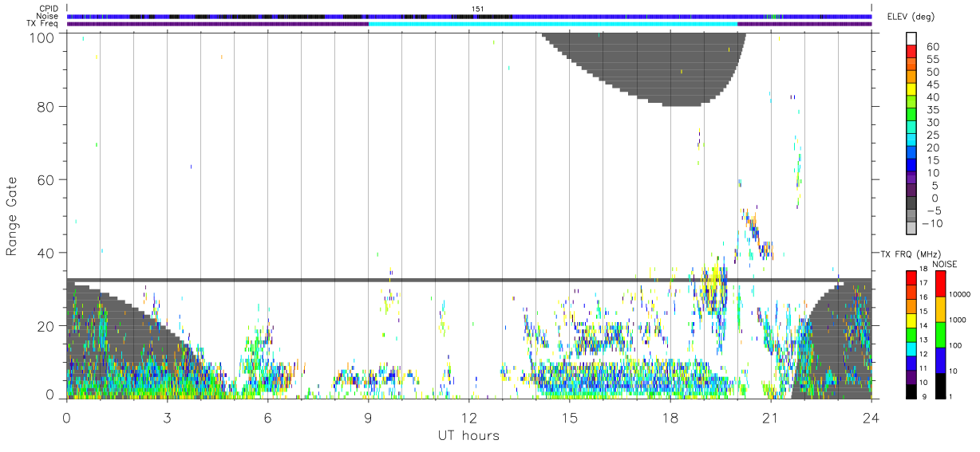Click the '11' label on the TX FRQ scale
This screenshot has height=452, width=980.
tap(924, 370)
